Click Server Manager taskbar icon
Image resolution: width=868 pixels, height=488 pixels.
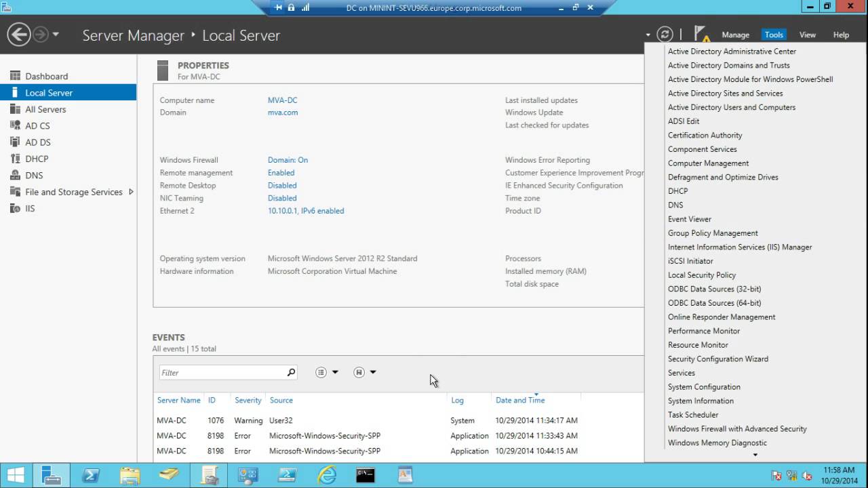(x=51, y=475)
